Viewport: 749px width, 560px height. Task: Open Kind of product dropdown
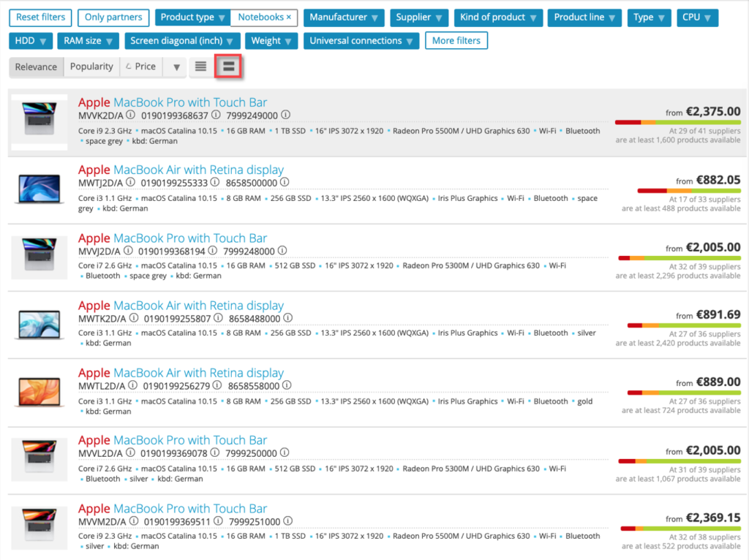tap(497, 18)
